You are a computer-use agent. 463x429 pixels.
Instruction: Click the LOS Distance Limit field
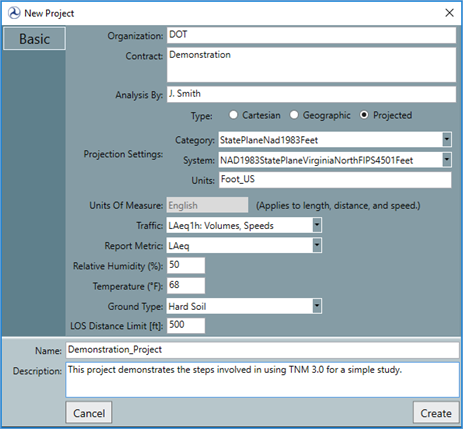point(186,325)
